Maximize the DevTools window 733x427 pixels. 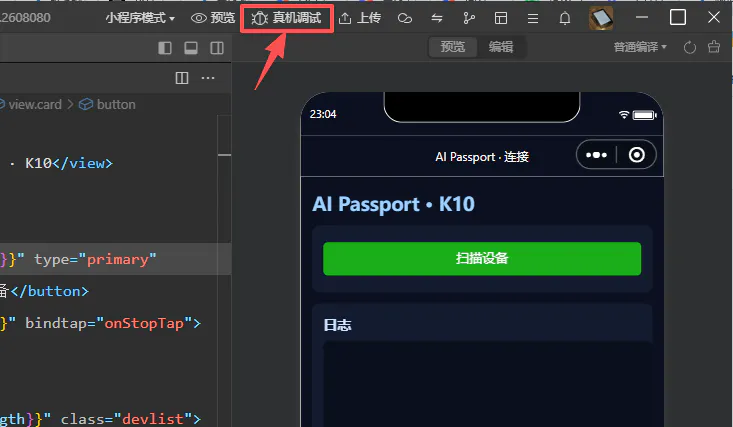(678, 18)
